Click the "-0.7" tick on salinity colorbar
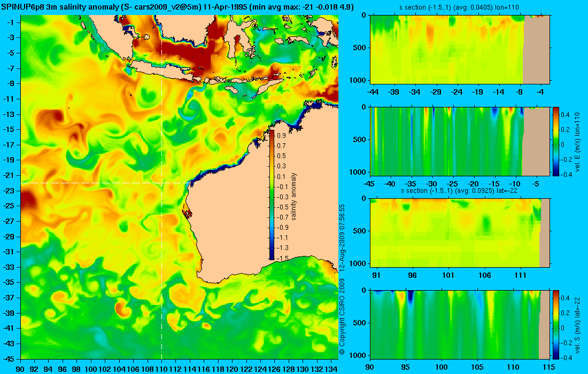 pos(282,217)
